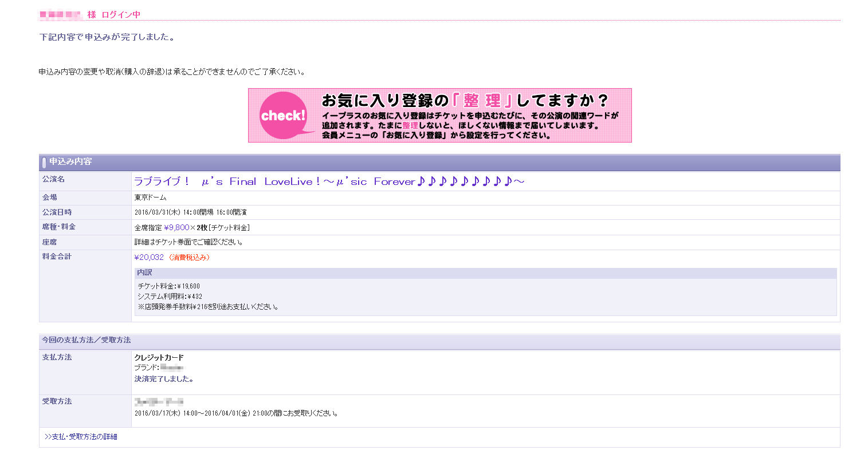
Task: Click the ¥20,032 (消費税込み) total
Action: (172, 258)
